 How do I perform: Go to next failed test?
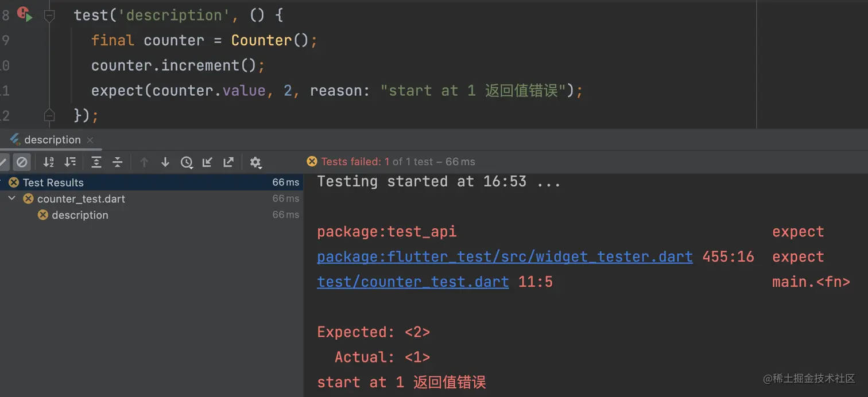(x=165, y=162)
